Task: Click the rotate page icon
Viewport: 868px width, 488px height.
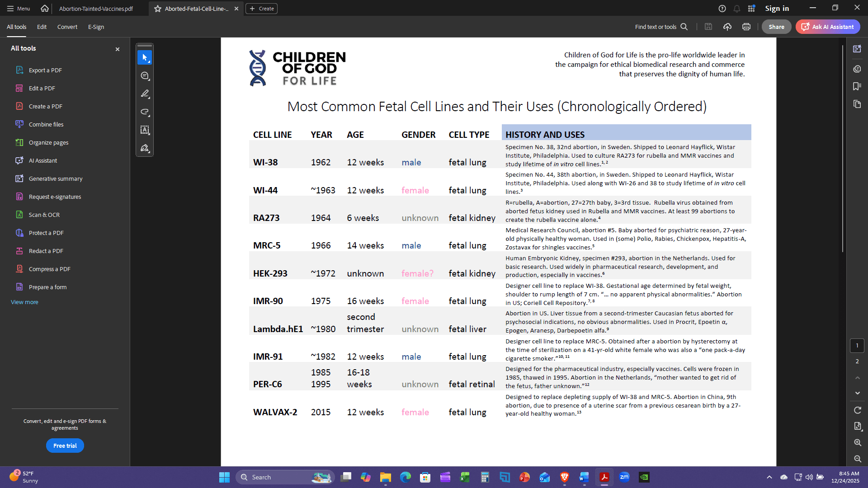Action: click(x=857, y=410)
